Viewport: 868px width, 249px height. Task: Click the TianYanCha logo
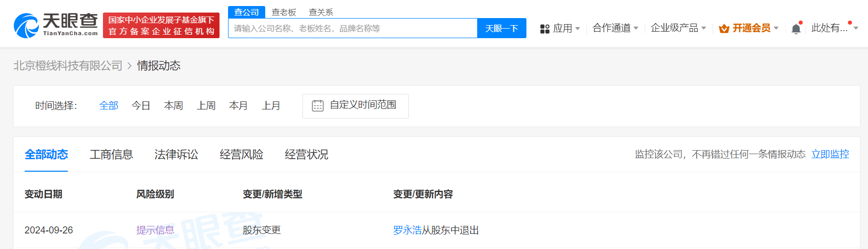coord(56,25)
